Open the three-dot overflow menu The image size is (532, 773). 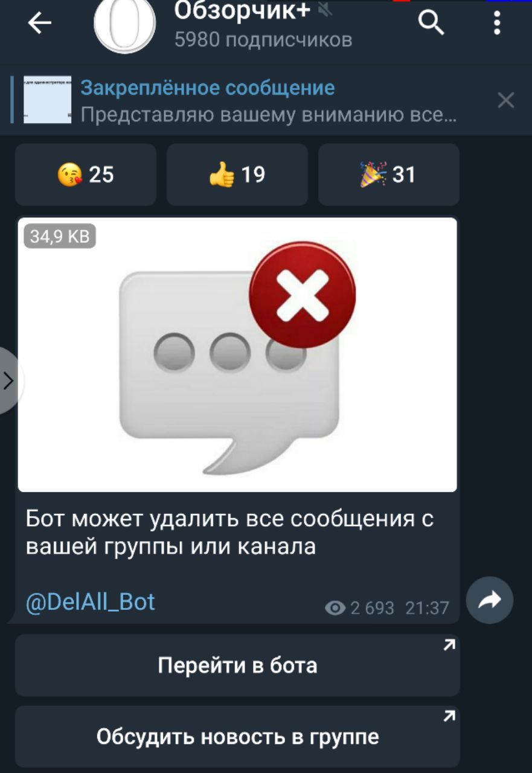click(x=497, y=24)
